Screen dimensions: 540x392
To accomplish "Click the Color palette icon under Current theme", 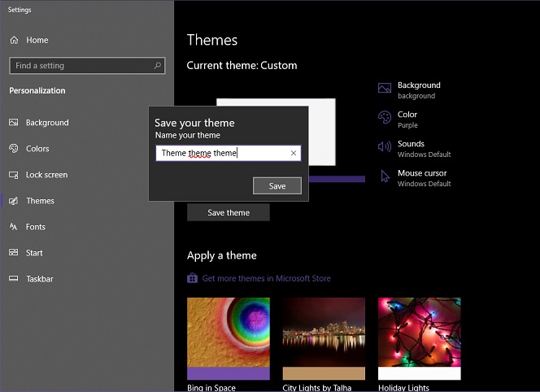I will pos(385,117).
